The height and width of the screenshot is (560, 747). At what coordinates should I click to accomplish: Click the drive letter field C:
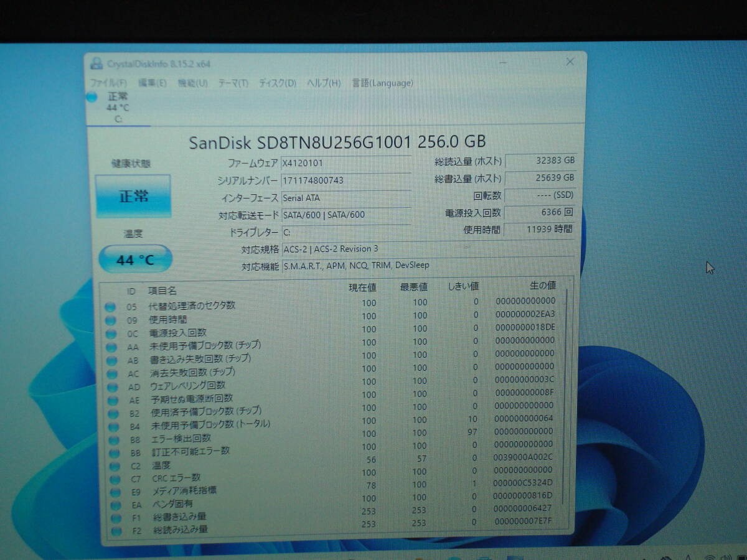tap(345, 232)
